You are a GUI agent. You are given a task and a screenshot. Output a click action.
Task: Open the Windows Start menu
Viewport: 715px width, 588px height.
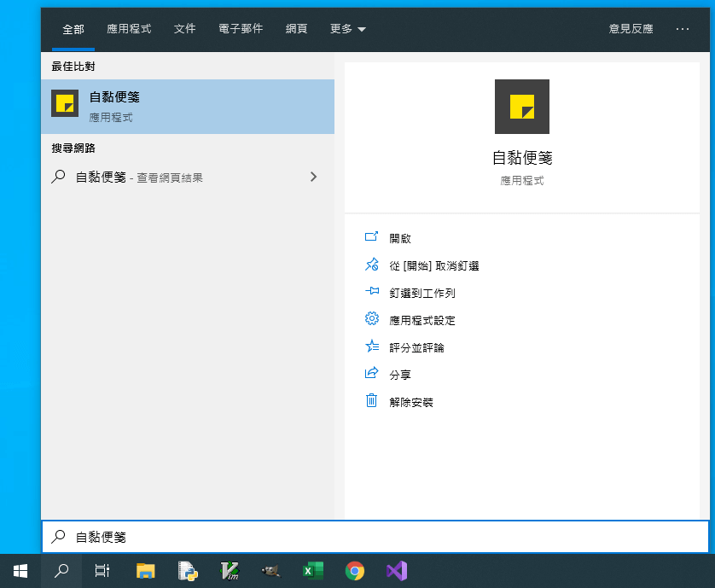click(20, 571)
